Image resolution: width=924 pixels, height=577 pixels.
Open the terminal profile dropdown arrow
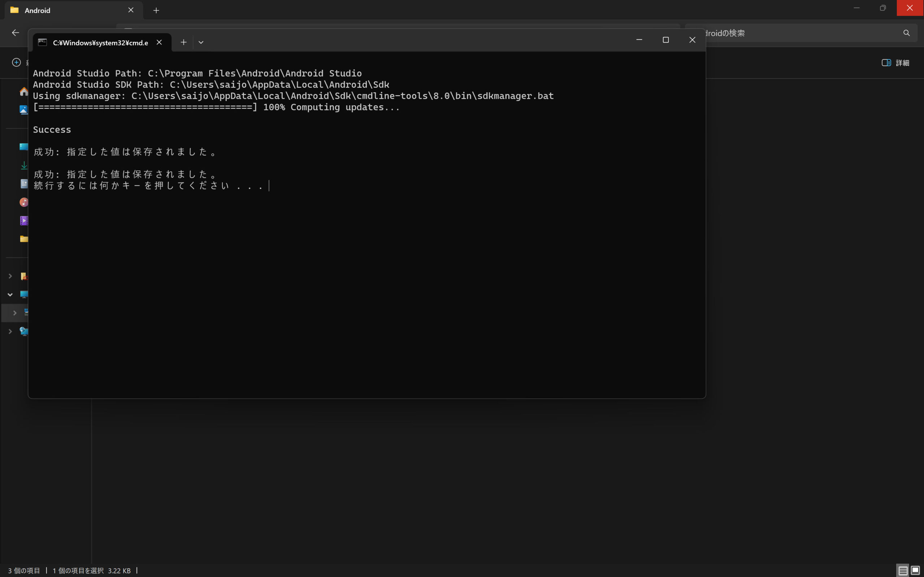[x=201, y=42]
